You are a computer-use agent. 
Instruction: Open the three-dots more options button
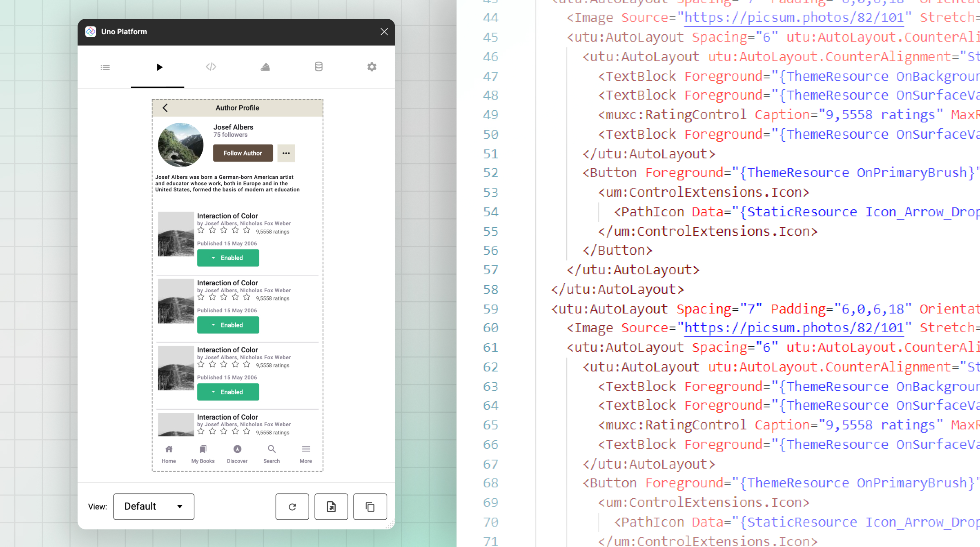click(286, 153)
